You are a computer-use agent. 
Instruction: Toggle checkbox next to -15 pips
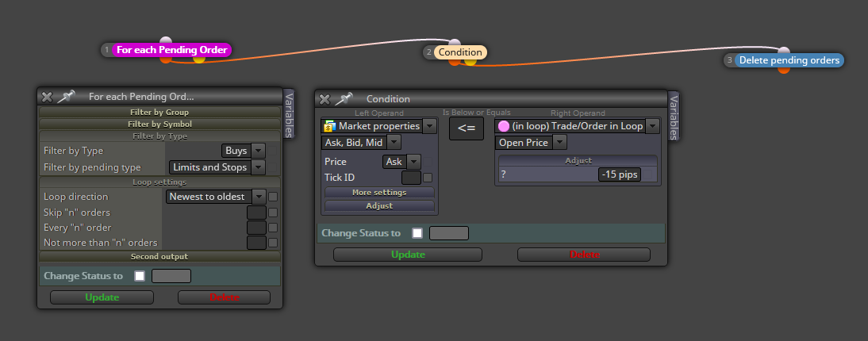tap(649, 175)
